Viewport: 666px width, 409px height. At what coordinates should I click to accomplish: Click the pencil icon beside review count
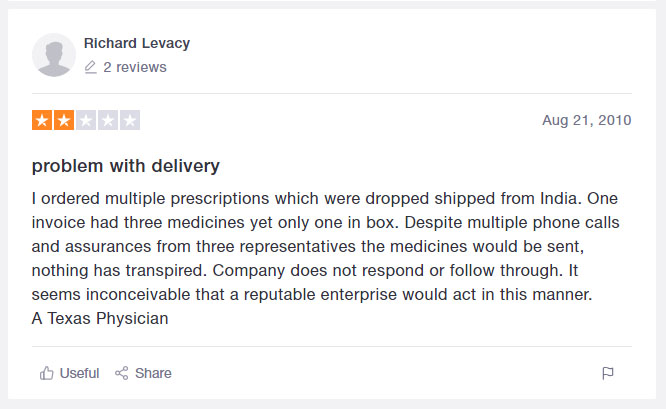point(91,67)
